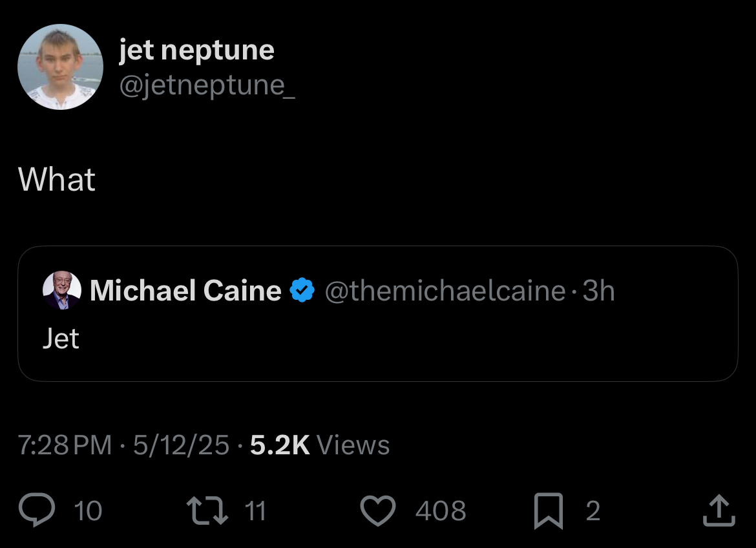Click the blue verified badge
Image resolution: width=756 pixels, height=548 pixels.
coord(302,291)
